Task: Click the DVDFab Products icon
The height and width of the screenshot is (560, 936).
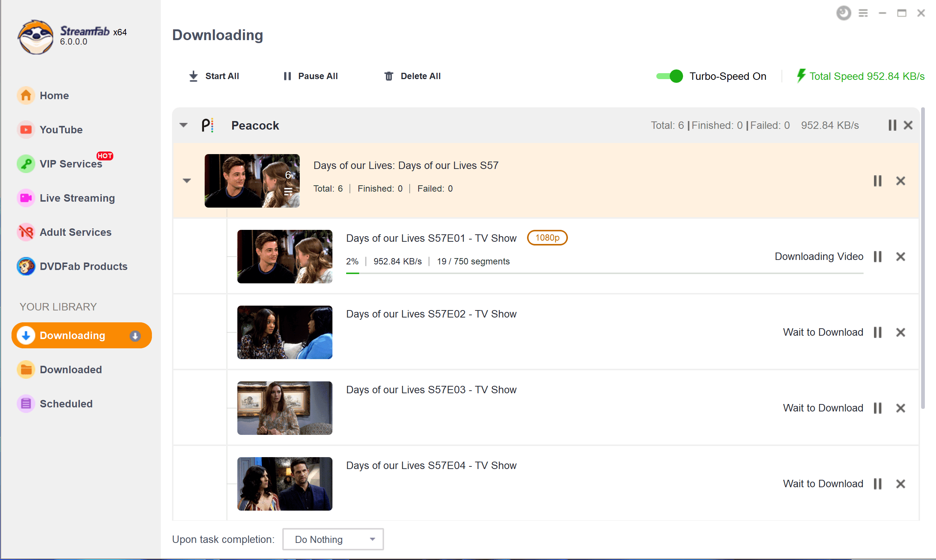Action: tap(25, 266)
